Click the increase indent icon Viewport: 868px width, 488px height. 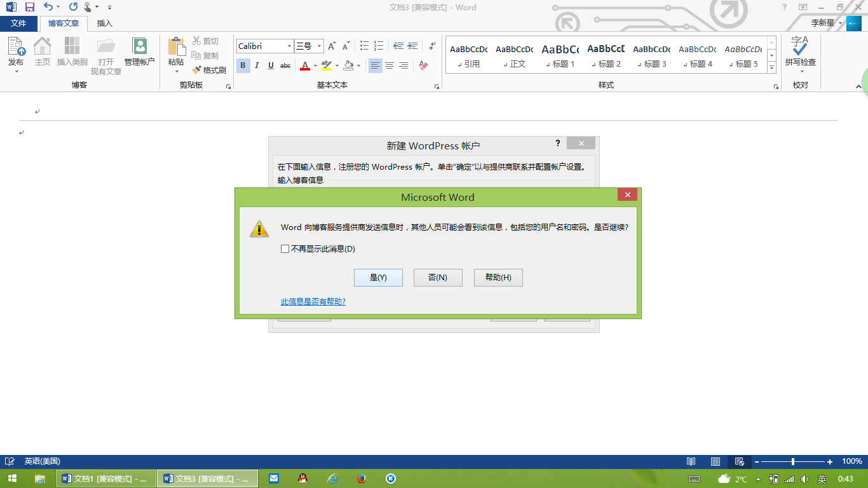point(413,46)
